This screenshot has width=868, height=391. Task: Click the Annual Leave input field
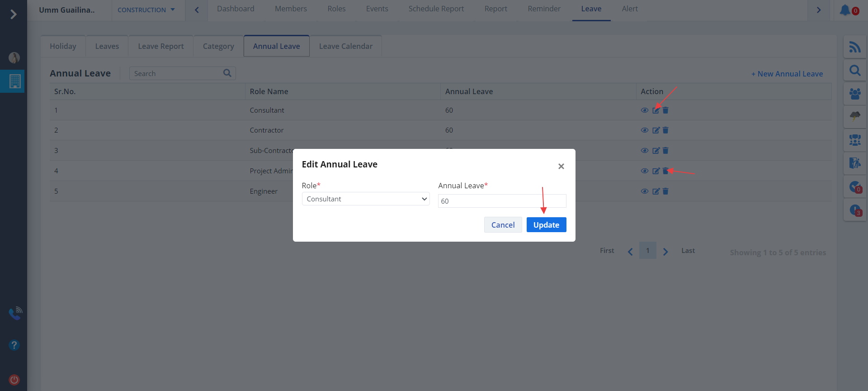coord(502,201)
